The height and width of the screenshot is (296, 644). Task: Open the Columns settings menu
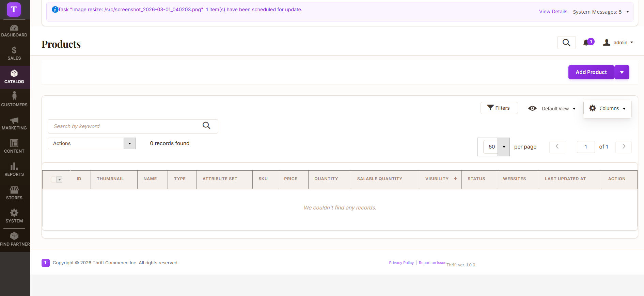tap(607, 108)
